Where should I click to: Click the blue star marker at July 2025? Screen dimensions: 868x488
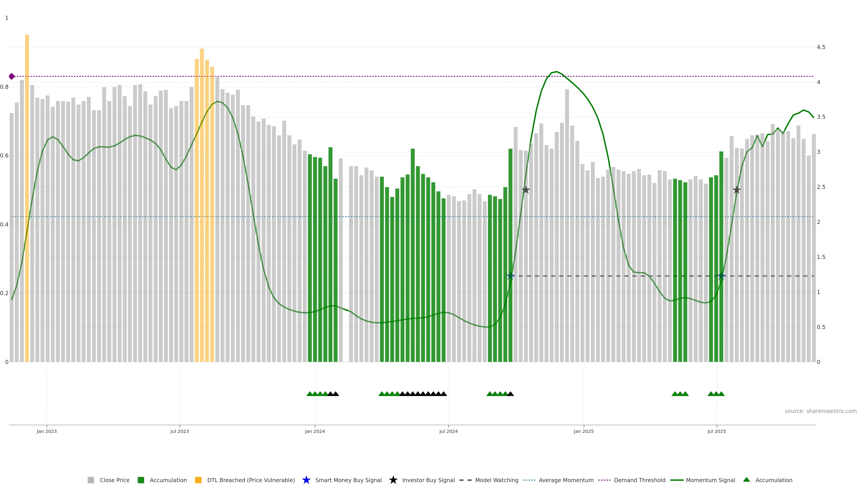coord(721,276)
